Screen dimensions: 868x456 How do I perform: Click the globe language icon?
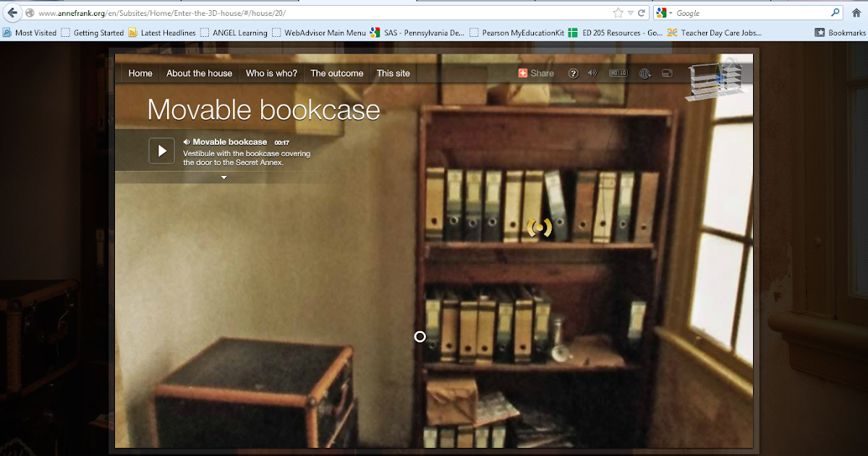tap(644, 73)
